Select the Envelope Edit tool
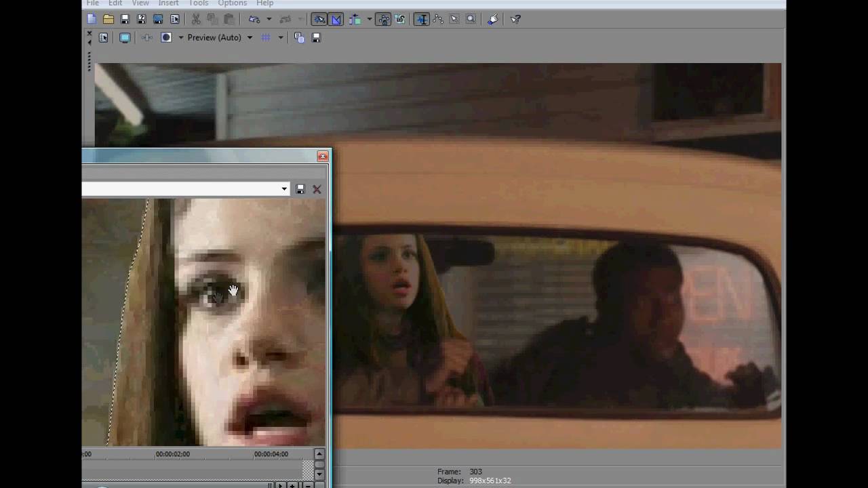The width and height of the screenshot is (868, 488). 438,19
